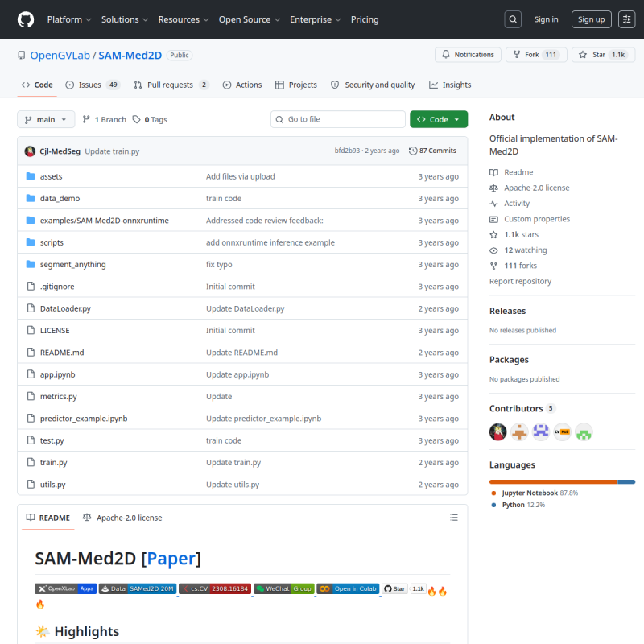Viewport: 644px width, 644px height.
Task: Open the 1.1k stars link in About
Action: pos(521,234)
